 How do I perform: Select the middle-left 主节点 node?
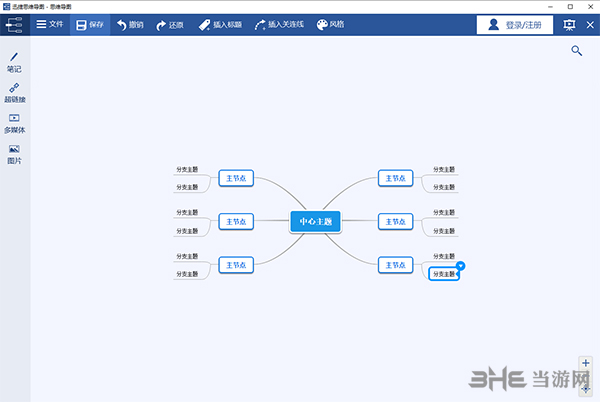tap(236, 222)
